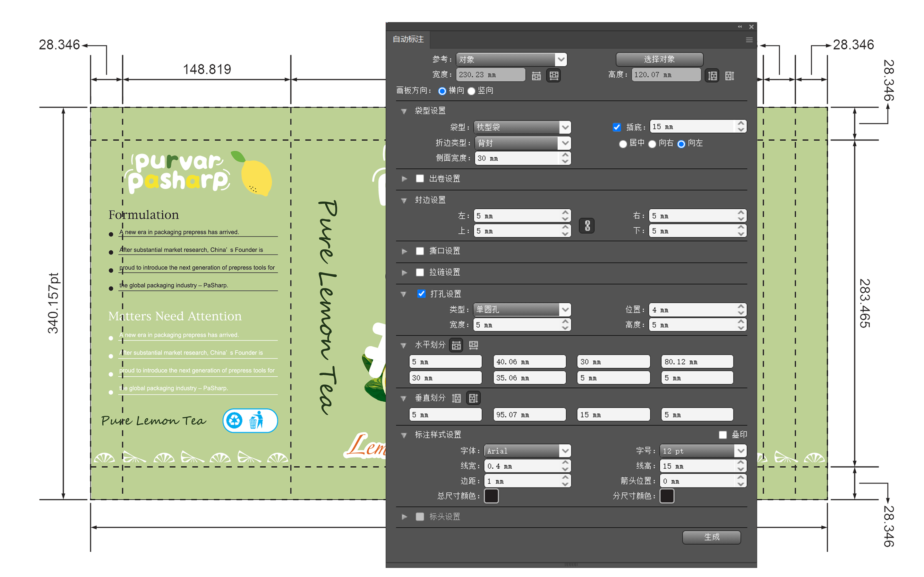The height and width of the screenshot is (577, 924).
Task: Select the 自动标注 panel tab
Action: [408, 39]
